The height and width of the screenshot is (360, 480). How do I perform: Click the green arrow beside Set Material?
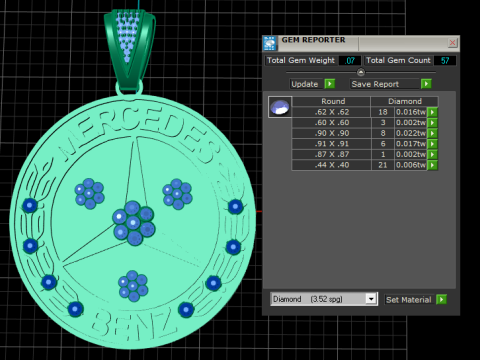[x=441, y=299]
